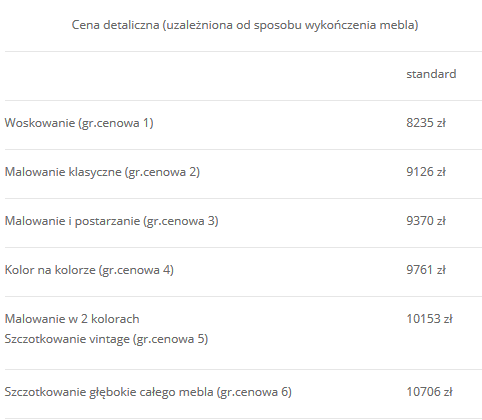
Task: Click '(gr.cenowa 6)' text
Action: click(254, 392)
